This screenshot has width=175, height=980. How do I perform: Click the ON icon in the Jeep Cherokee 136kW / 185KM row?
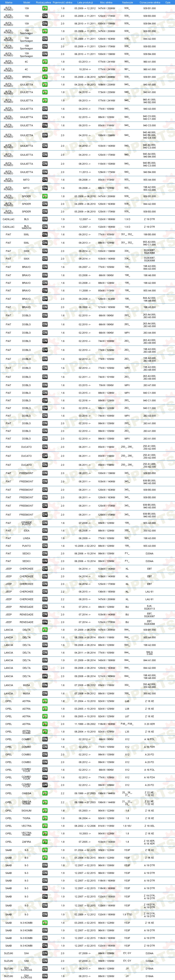(45, 592)
